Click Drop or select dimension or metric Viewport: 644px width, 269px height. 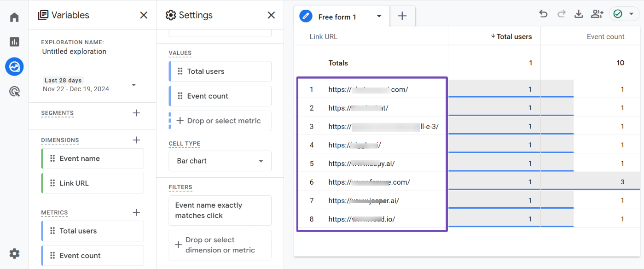point(220,245)
